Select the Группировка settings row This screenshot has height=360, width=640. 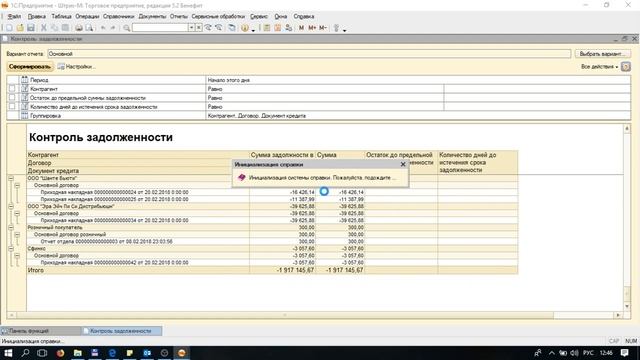[318, 116]
